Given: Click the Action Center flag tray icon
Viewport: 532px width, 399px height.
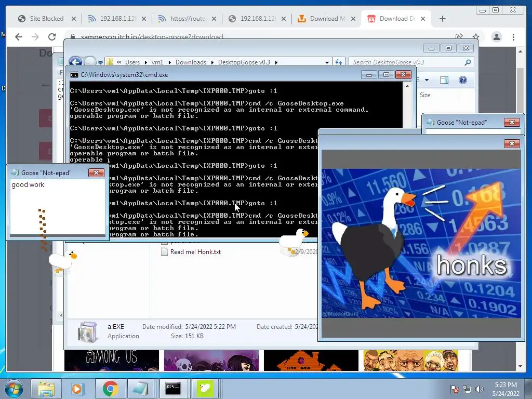Looking at the screenshot, I should point(455,389).
